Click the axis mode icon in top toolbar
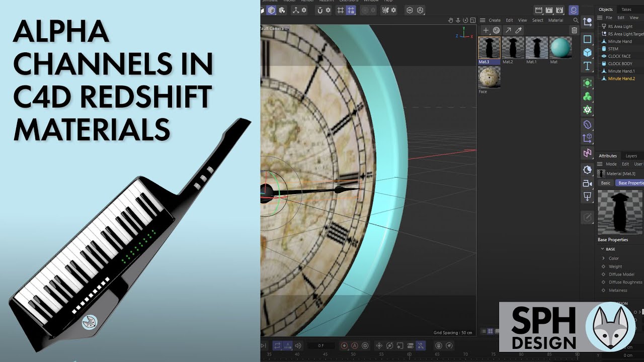This screenshot has height=362, width=644. click(x=296, y=10)
